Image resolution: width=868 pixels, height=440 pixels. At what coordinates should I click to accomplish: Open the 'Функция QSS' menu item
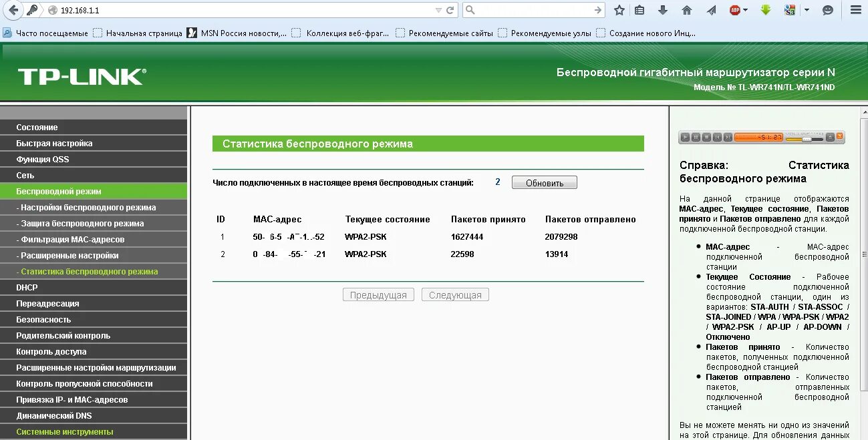pyautogui.click(x=94, y=159)
